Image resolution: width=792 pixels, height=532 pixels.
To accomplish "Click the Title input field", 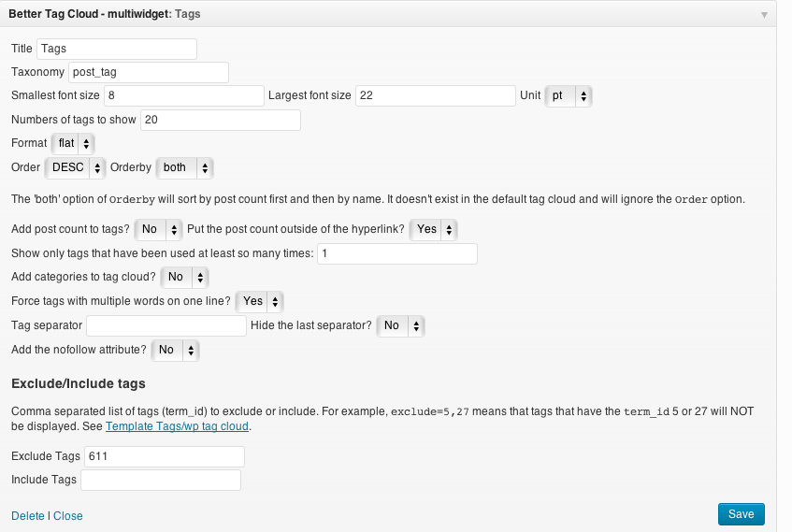I will (117, 49).
